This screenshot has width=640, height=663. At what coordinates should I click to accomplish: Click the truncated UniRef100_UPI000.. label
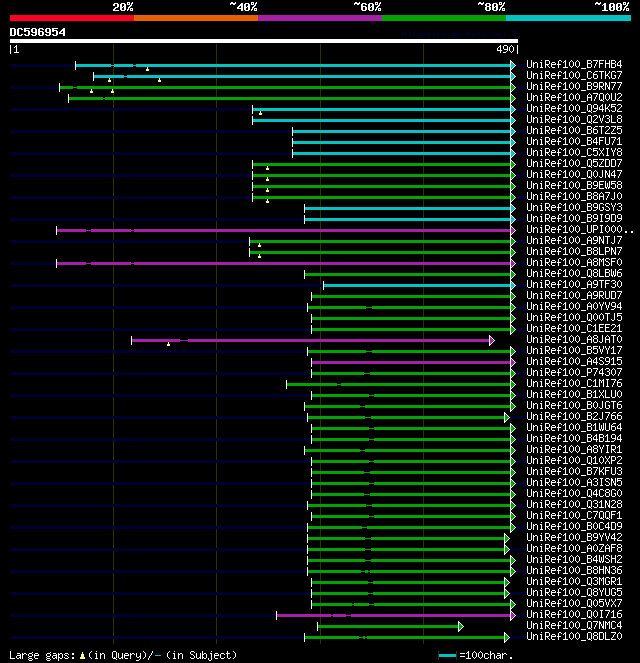click(580, 229)
